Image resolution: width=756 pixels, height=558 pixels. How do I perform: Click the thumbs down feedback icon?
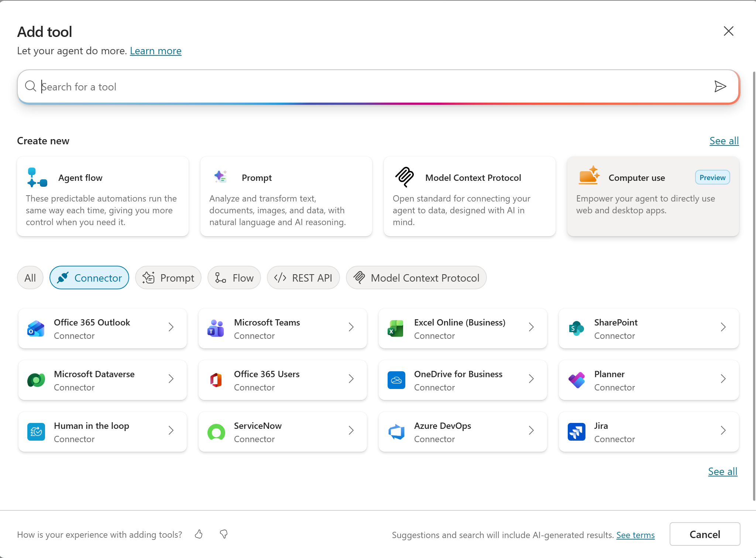coord(224,534)
